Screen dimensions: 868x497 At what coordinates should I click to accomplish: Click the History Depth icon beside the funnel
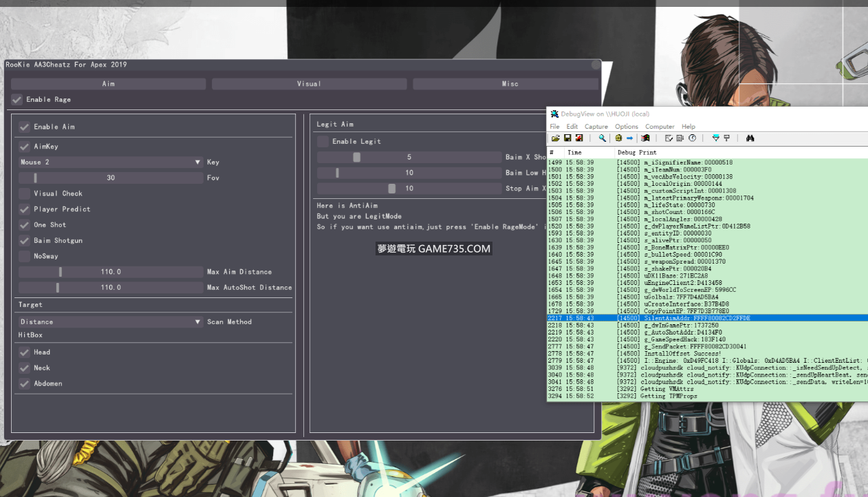point(727,138)
